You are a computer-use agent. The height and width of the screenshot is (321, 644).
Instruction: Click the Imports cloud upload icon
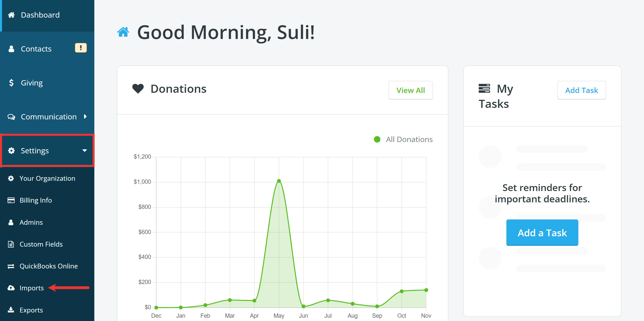(x=11, y=288)
